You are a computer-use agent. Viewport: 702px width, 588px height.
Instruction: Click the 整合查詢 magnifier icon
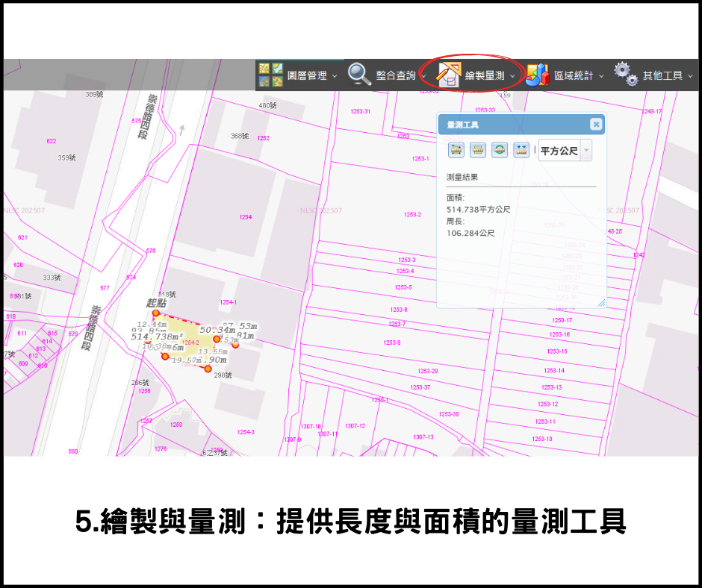pos(359,75)
